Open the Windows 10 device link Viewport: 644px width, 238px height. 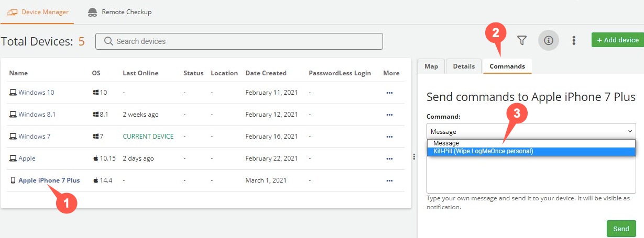click(x=36, y=93)
